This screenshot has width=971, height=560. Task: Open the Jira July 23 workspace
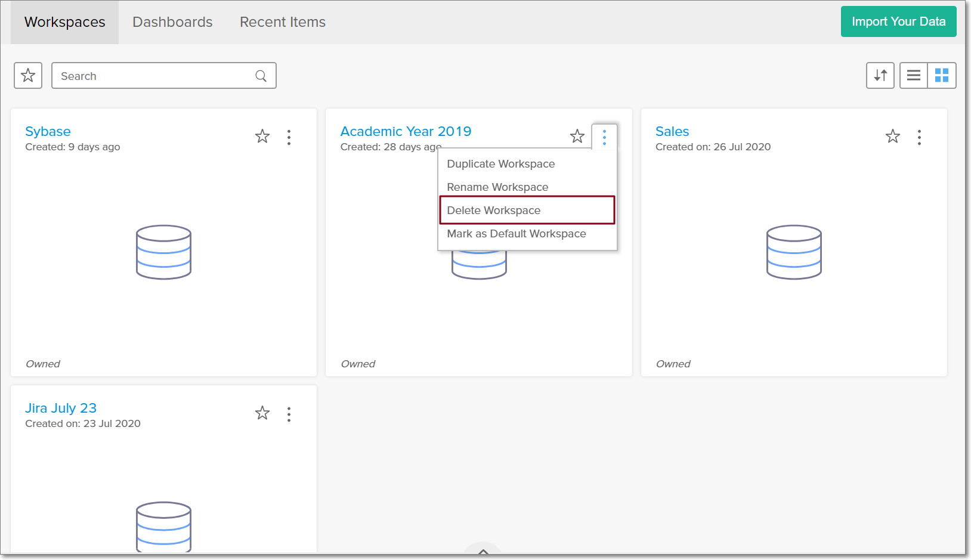point(60,408)
